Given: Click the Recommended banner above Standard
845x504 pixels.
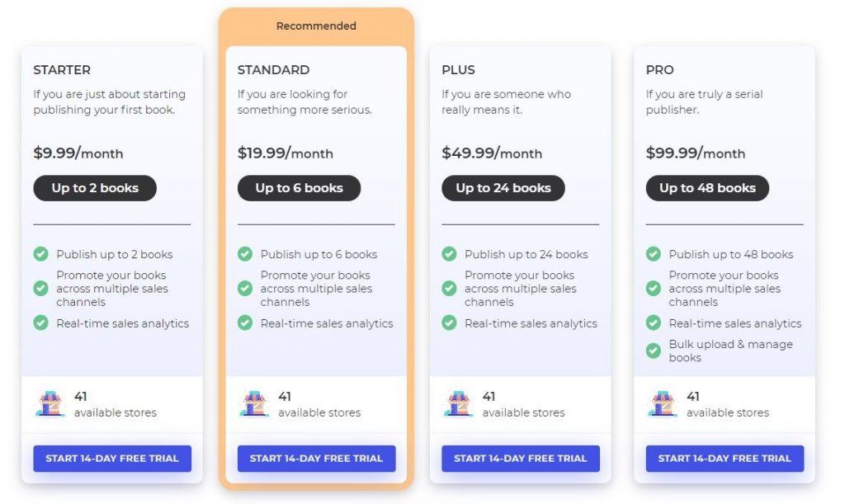Looking at the screenshot, I should [316, 26].
